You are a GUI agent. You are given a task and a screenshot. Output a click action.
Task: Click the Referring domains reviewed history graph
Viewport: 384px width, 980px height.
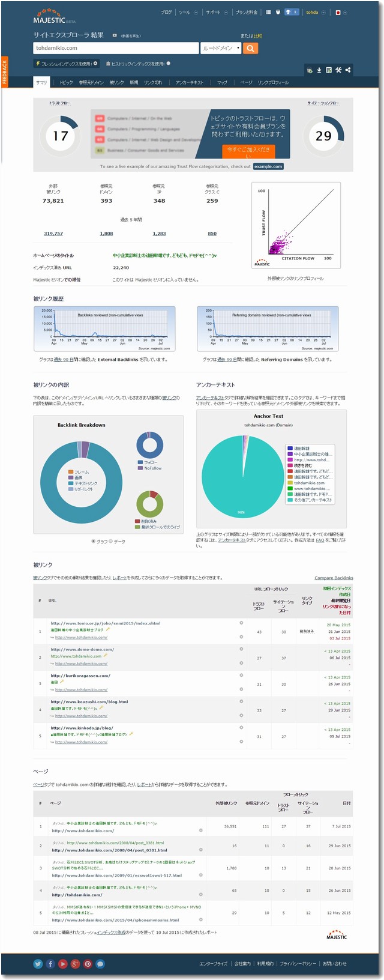pos(268,329)
